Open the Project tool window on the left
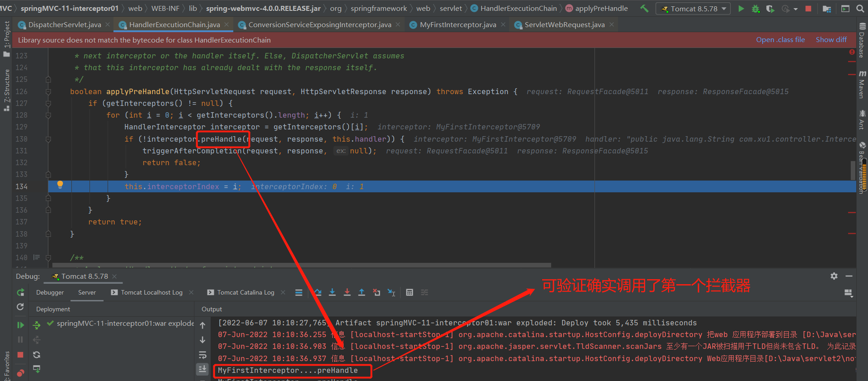Image resolution: width=868 pixels, height=381 pixels. [6, 38]
